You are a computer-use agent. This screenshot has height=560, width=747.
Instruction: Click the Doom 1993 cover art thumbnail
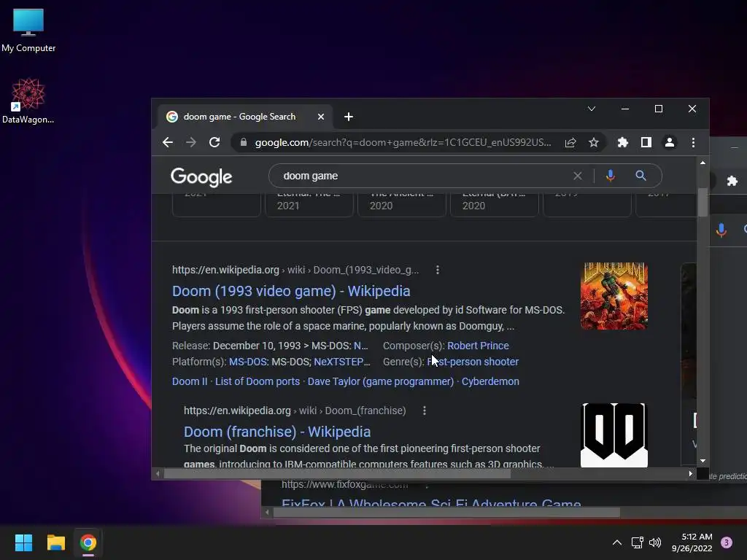614,296
